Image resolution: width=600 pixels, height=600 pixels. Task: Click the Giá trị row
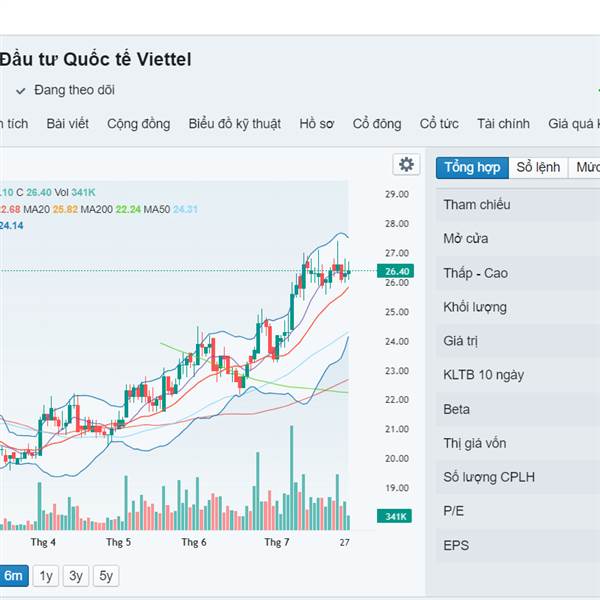[518, 341]
